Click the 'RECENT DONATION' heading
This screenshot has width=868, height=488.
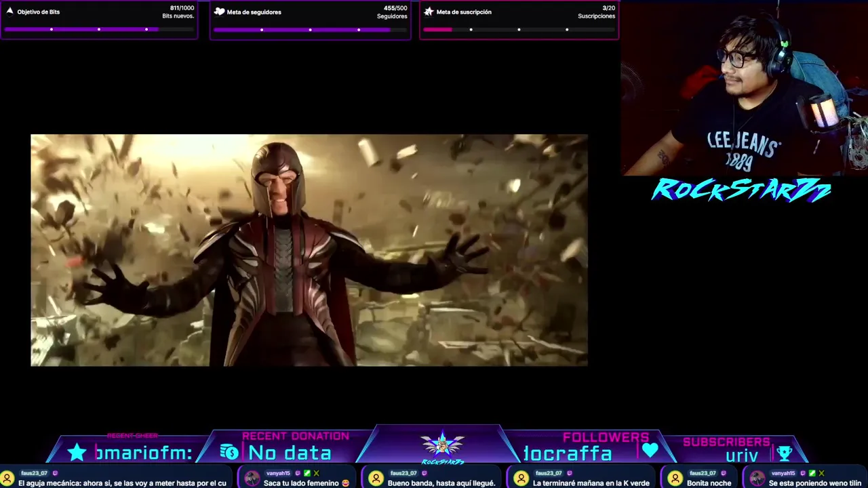click(x=296, y=436)
